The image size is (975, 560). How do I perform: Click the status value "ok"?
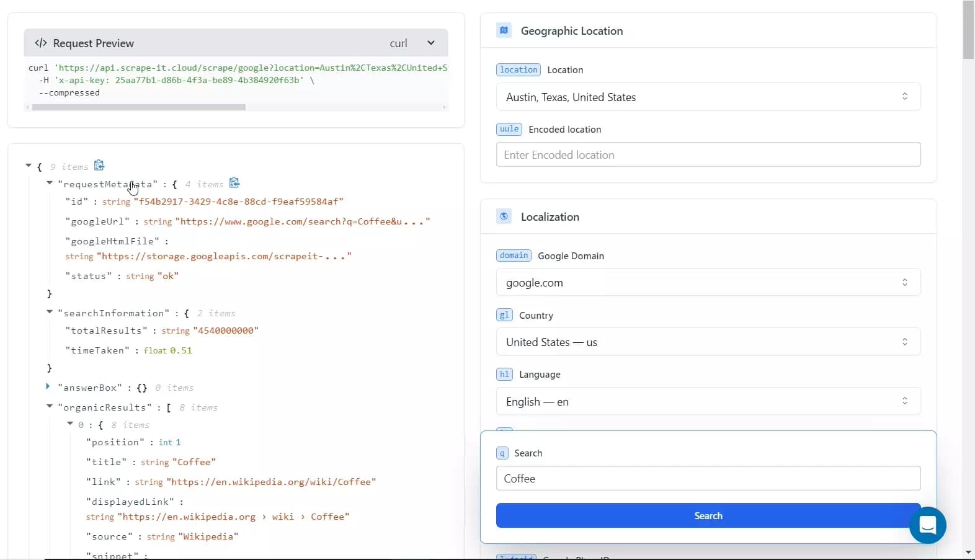point(168,276)
